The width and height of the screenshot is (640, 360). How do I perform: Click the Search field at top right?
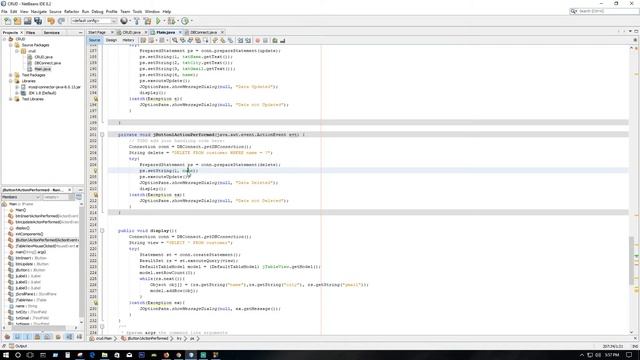tap(606, 11)
